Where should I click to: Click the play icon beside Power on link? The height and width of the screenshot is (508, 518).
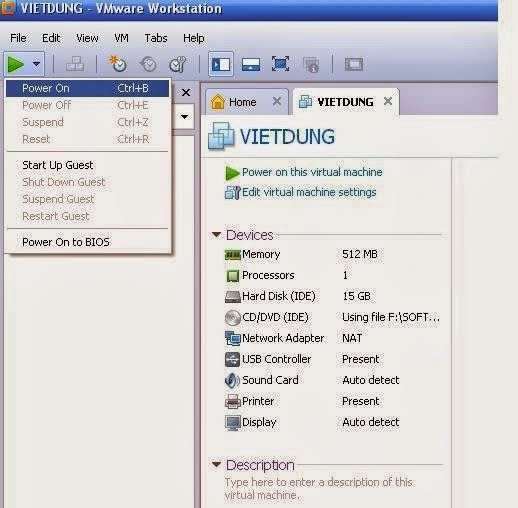tap(232, 173)
